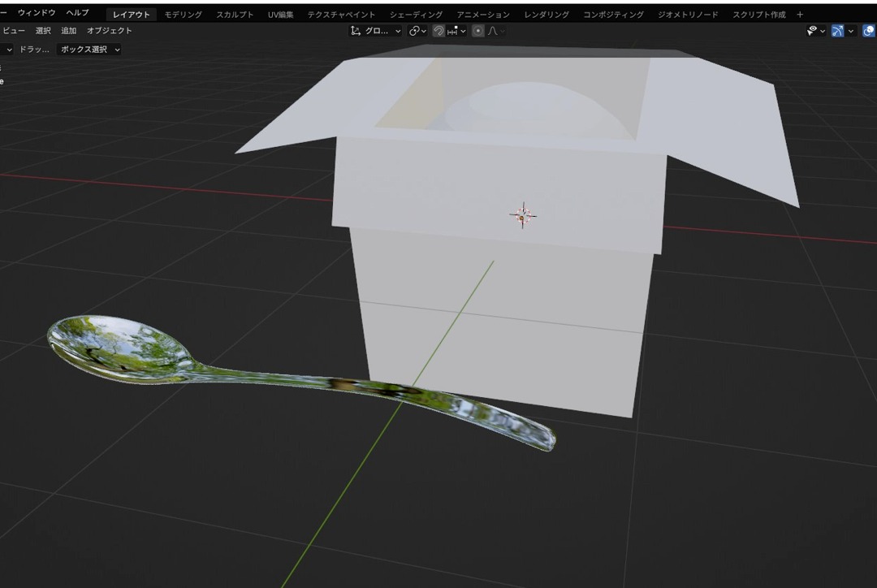The image size is (877, 588).
Task: Open the ボックス選択 dropdown
Action: [91, 50]
